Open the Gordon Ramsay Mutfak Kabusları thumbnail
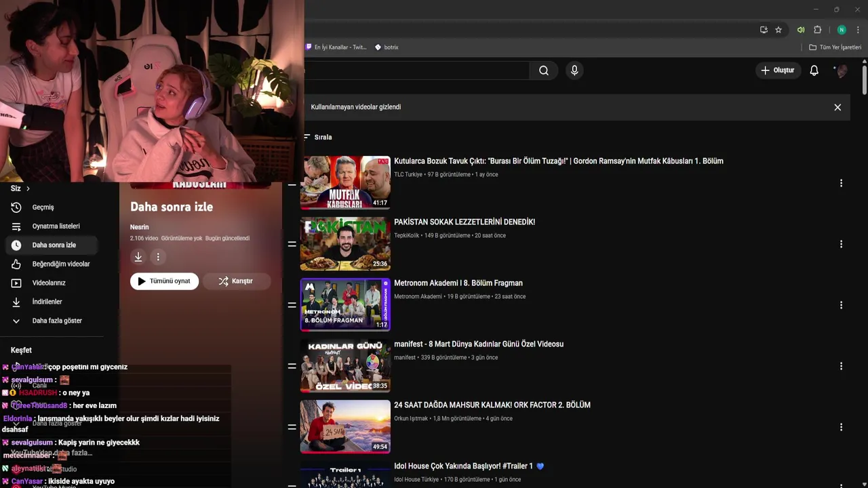This screenshot has width=868, height=488. tap(345, 182)
